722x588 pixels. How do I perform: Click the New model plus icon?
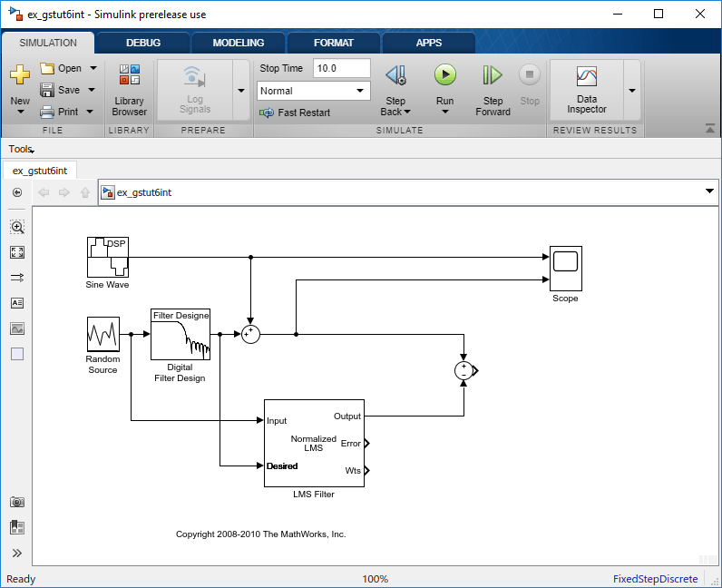(x=20, y=74)
